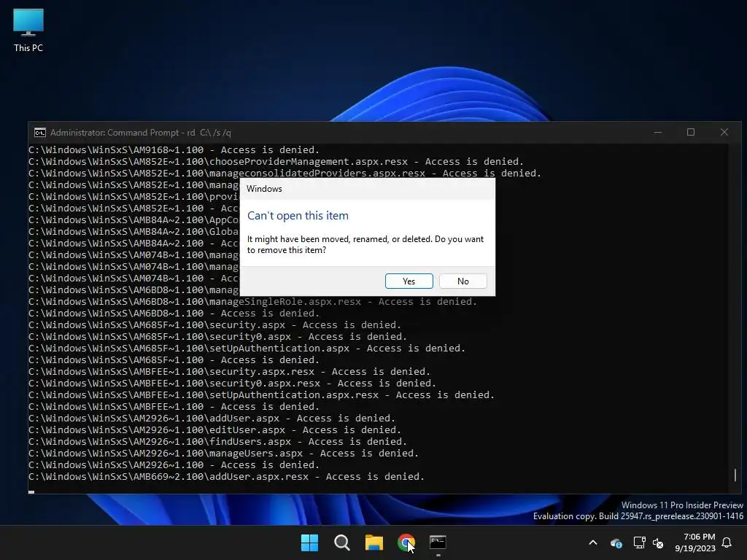
Task: Click the findUsers.aspx output line
Action: pos(217,441)
